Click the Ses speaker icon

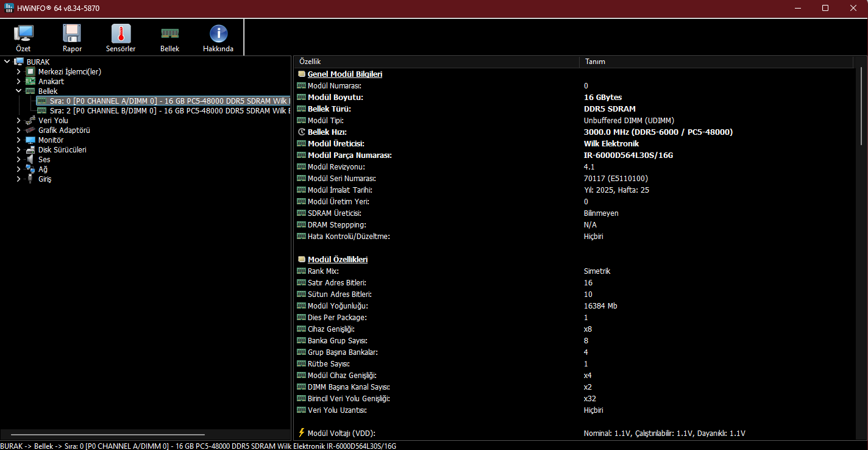point(30,159)
